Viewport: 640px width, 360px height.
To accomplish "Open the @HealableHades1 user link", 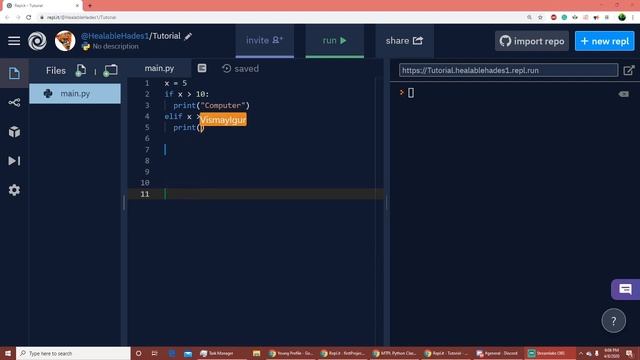I will tap(115, 36).
